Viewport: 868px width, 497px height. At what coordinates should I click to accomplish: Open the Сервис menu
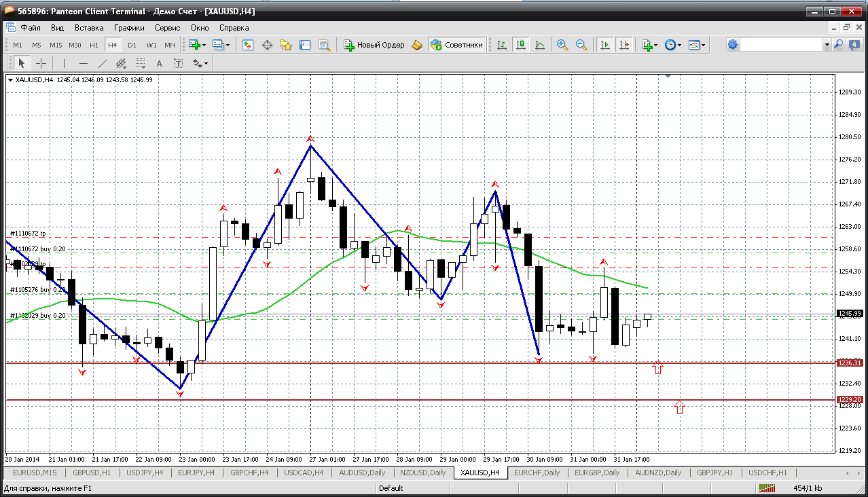(x=167, y=28)
